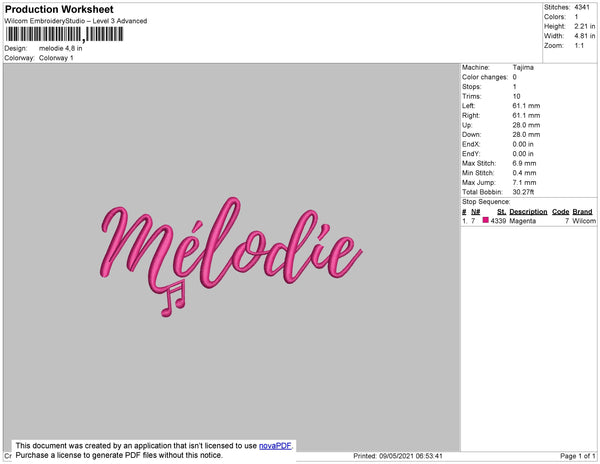This screenshot has height=464, width=600.
Task: Click the 'Page 1 of 1' footer text
Action: (577, 456)
